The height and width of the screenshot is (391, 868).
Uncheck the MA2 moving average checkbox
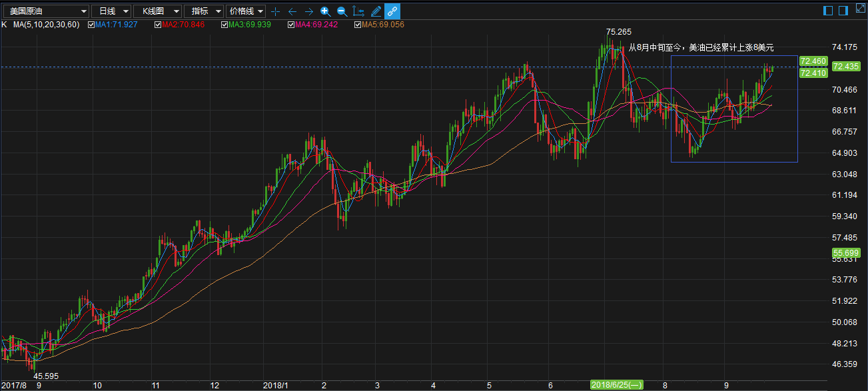point(158,25)
